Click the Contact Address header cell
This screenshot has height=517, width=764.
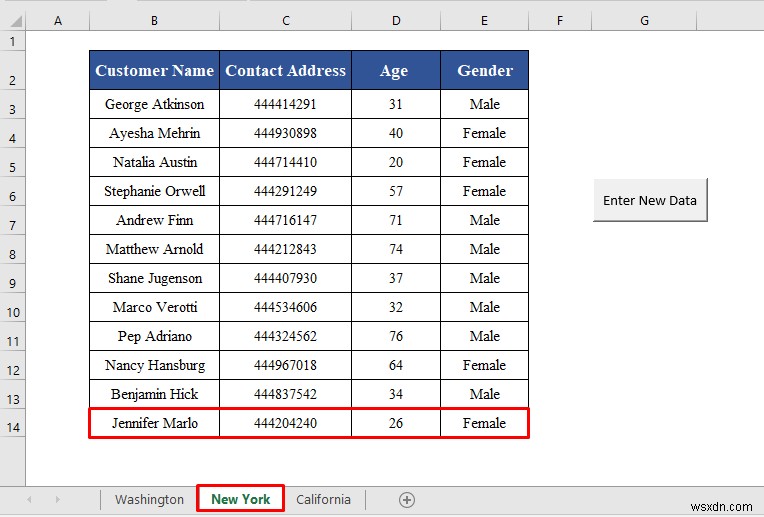(x=286, y=70)
